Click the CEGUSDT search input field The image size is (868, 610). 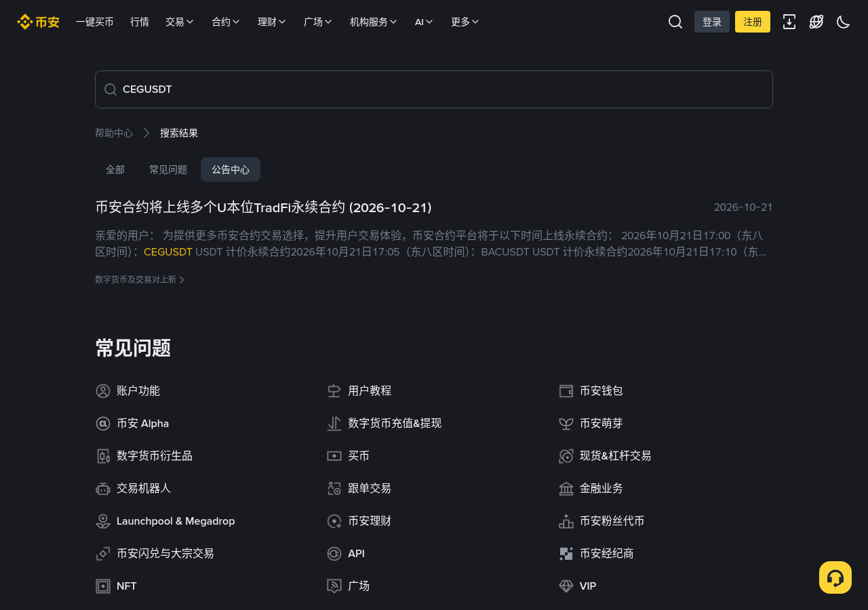(434, 89)
